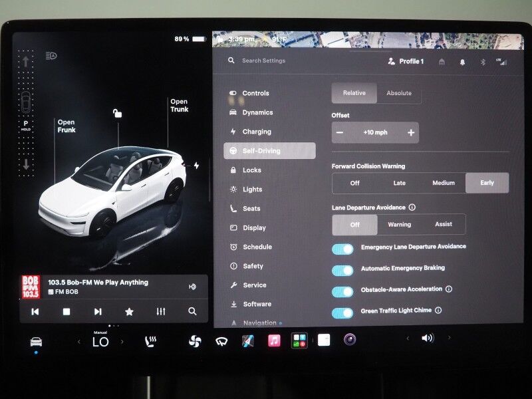
Task: Launch the navigation map app icon
Action: click(x=248, y=340)
